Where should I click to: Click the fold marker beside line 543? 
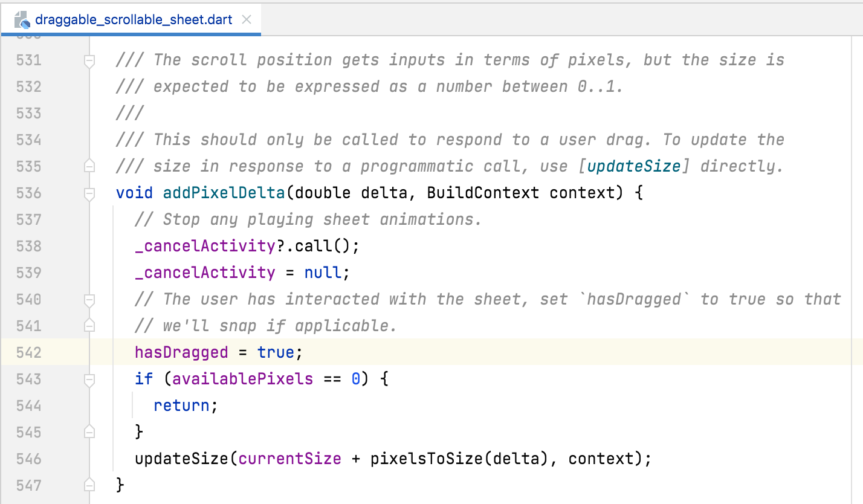(89, 379)
